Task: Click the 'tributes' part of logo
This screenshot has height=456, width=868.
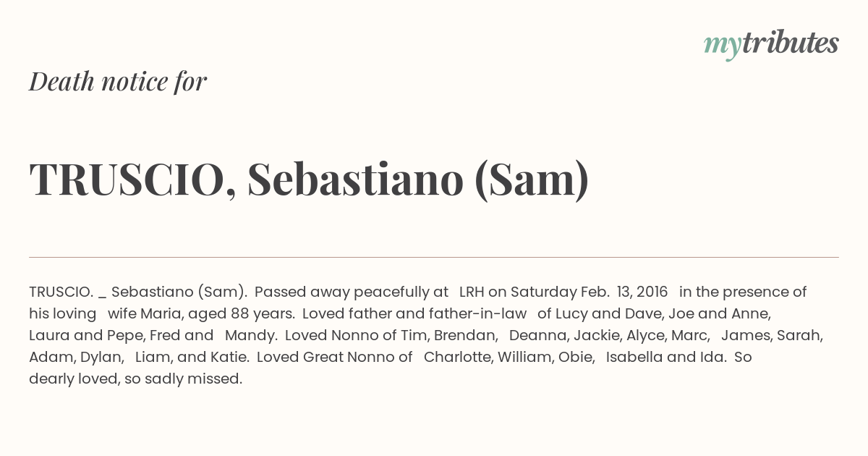Action: [x=790, y=43]
